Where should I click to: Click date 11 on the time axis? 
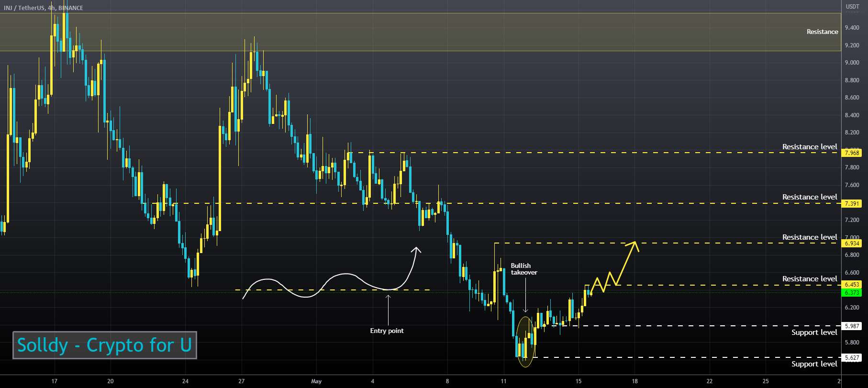point(503,381)
